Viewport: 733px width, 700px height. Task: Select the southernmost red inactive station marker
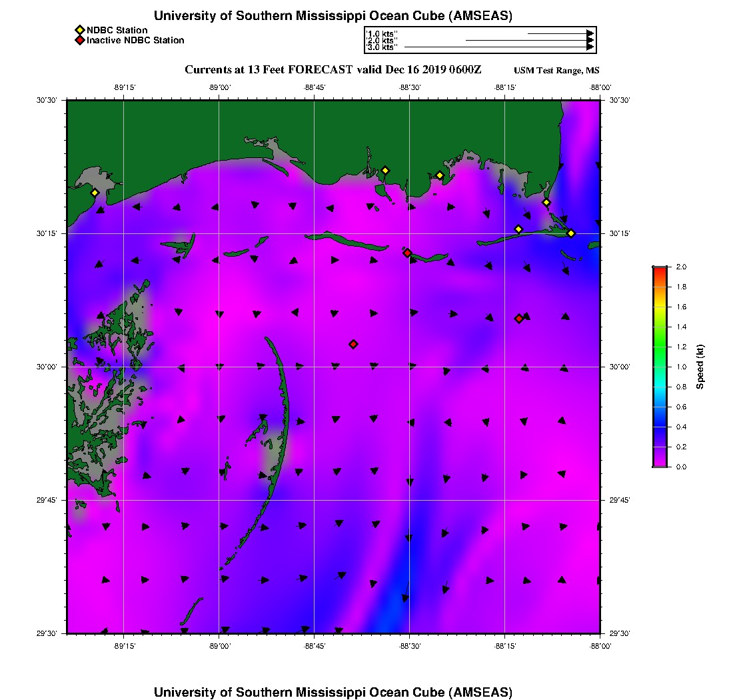pyautogui.click(x=353, y=344)
